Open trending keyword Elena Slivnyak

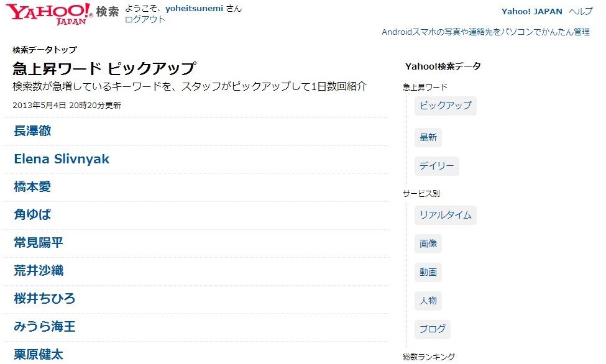pos(62,159)
